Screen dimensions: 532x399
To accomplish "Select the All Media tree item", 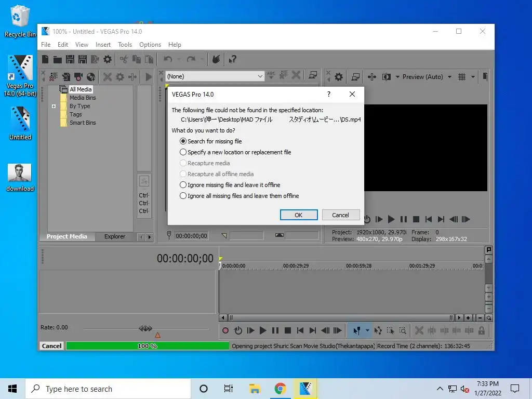I will point(81,89).
